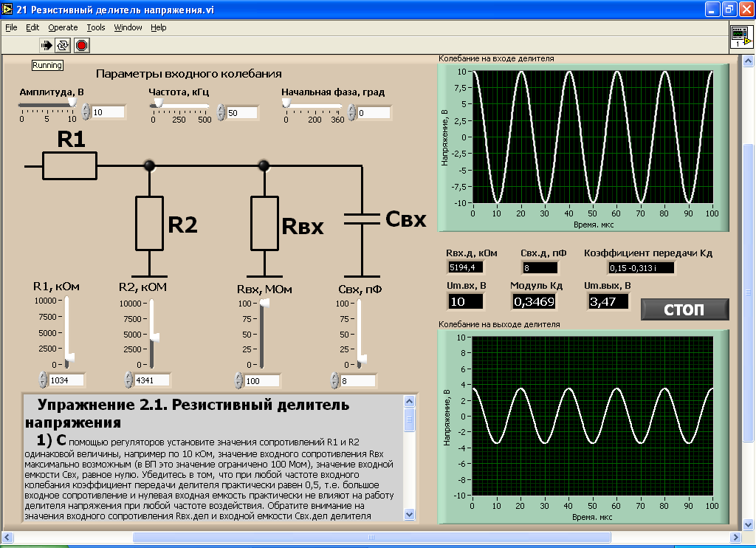Click the exercise text scroll-down arrow
This screenshot has width=756, height=548.
[x=409, y=514]
